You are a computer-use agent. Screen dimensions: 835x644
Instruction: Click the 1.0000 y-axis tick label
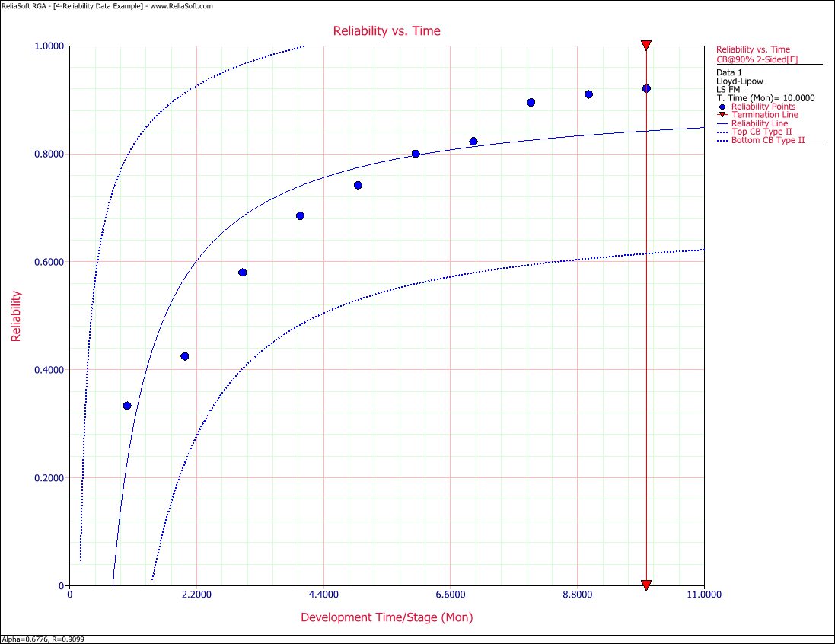click(x=49, y=46)
